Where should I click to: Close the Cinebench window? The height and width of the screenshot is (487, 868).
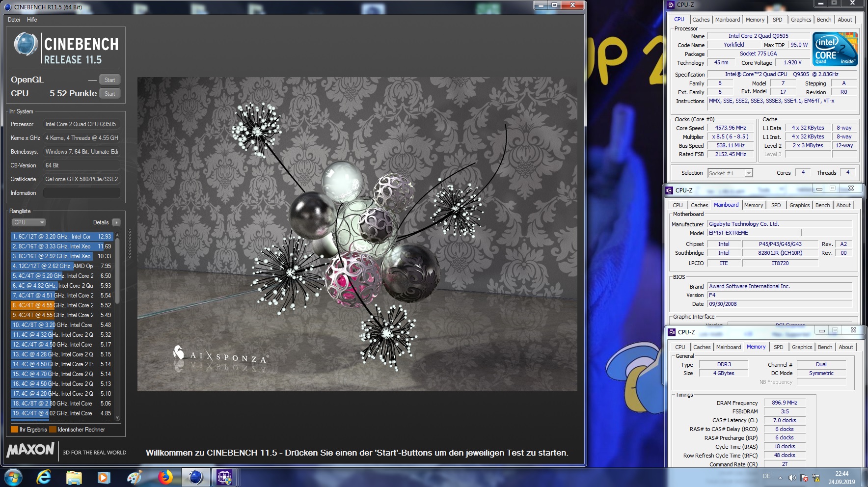click(x=572, y=5)
